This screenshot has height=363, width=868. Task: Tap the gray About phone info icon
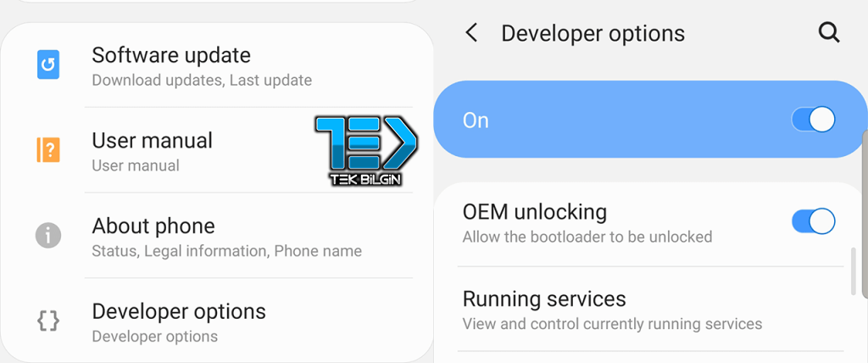coord(48,236)
